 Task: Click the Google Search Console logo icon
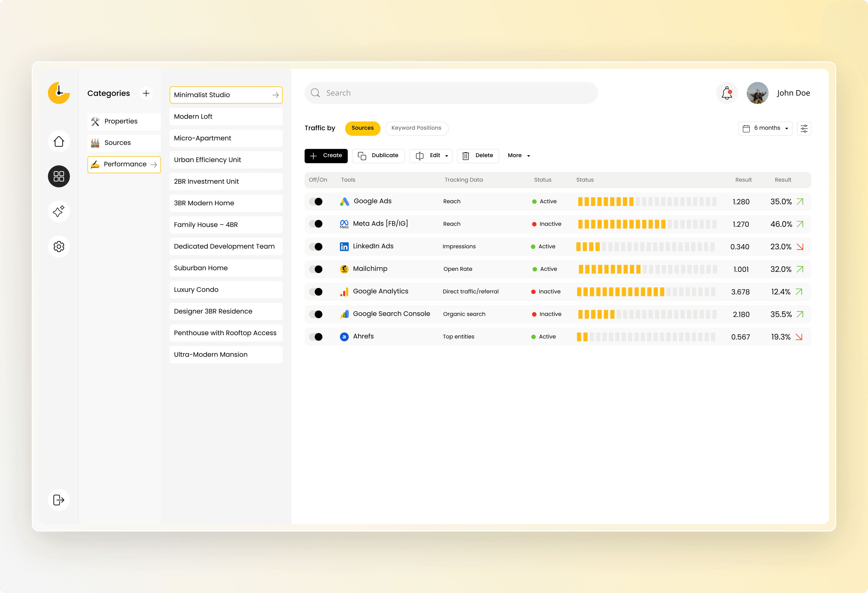344,314
